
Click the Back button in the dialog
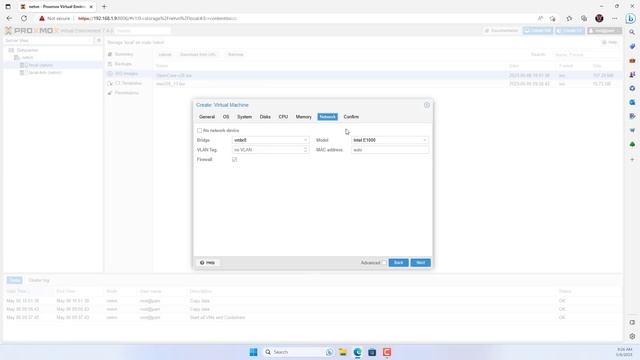pyautogui.click(x=398, y=263)
